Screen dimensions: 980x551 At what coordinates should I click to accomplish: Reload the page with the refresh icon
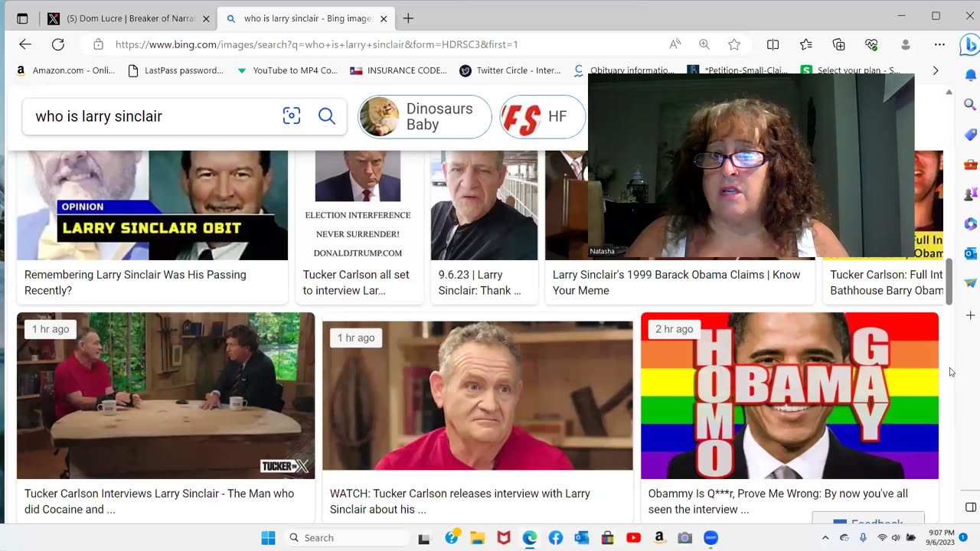(x=58, y=44)
